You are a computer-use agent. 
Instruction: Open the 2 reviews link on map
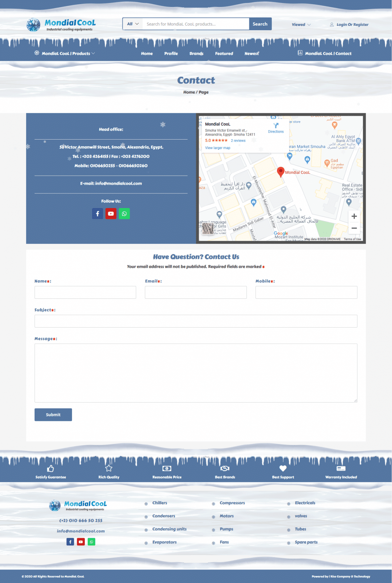238,141
